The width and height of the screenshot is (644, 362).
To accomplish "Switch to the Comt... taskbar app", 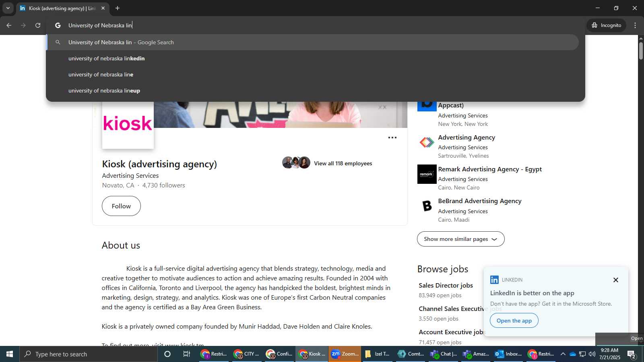I will tap(410, 354).
